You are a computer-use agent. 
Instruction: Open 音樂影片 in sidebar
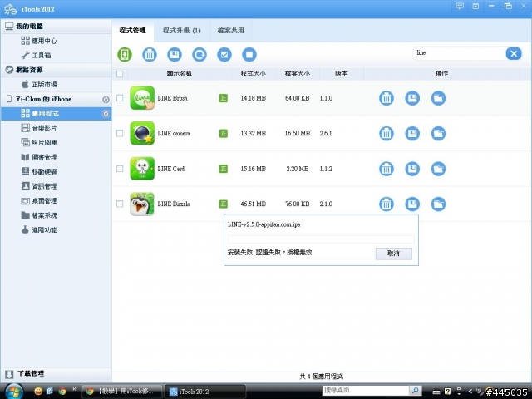[56, 128]
